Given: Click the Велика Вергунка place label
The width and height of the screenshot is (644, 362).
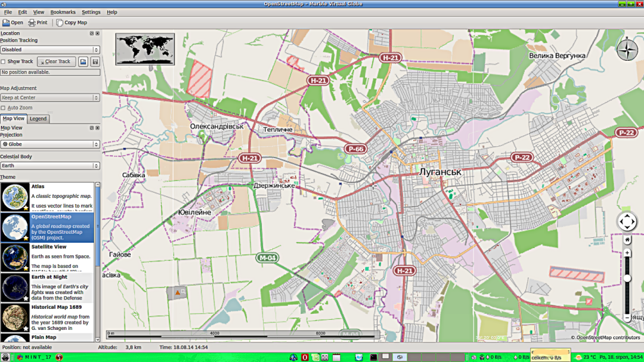Looking at the screenshot, I should click(x=557, y=55).
